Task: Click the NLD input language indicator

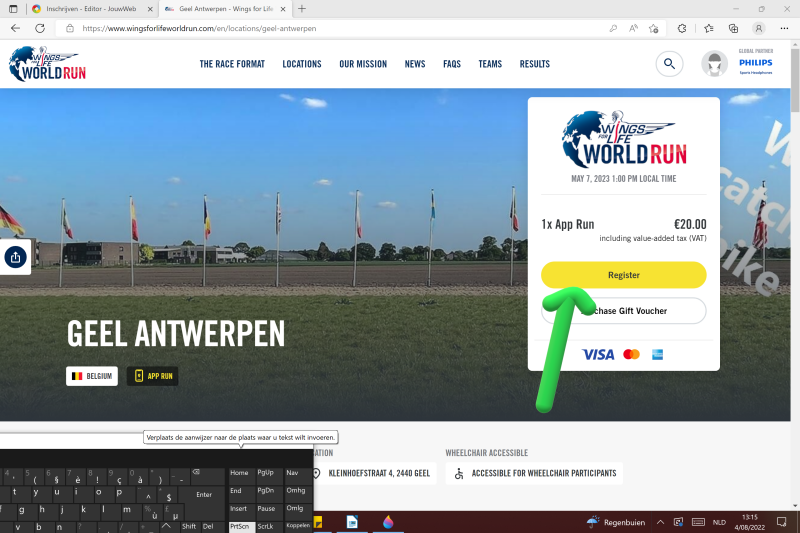Action: [719, 522]
